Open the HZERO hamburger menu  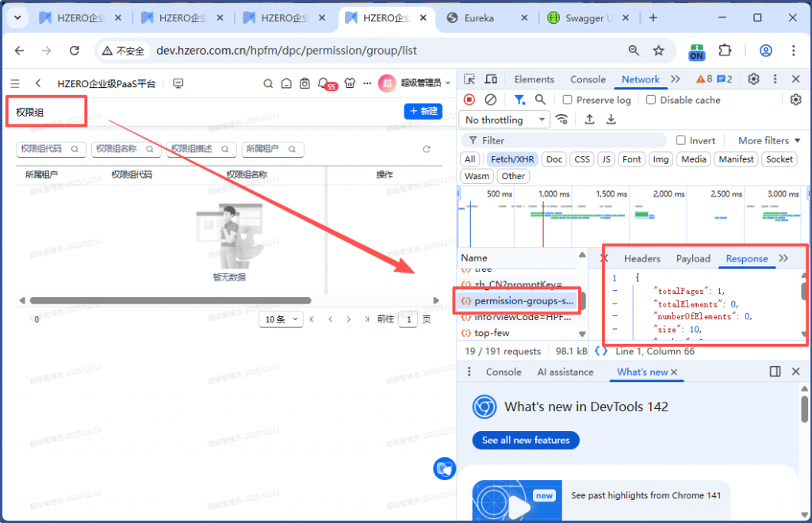(x=15, y=83)
